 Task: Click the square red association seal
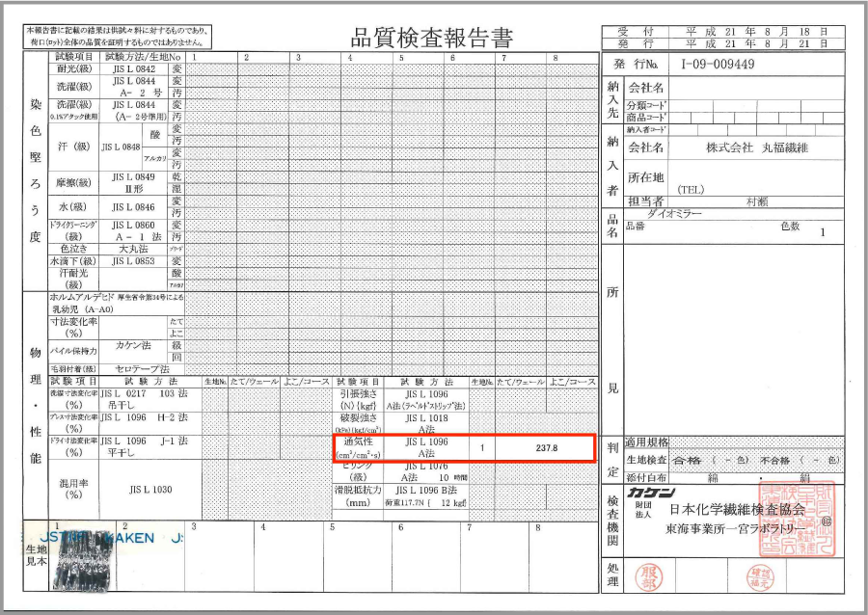(797, 519)
